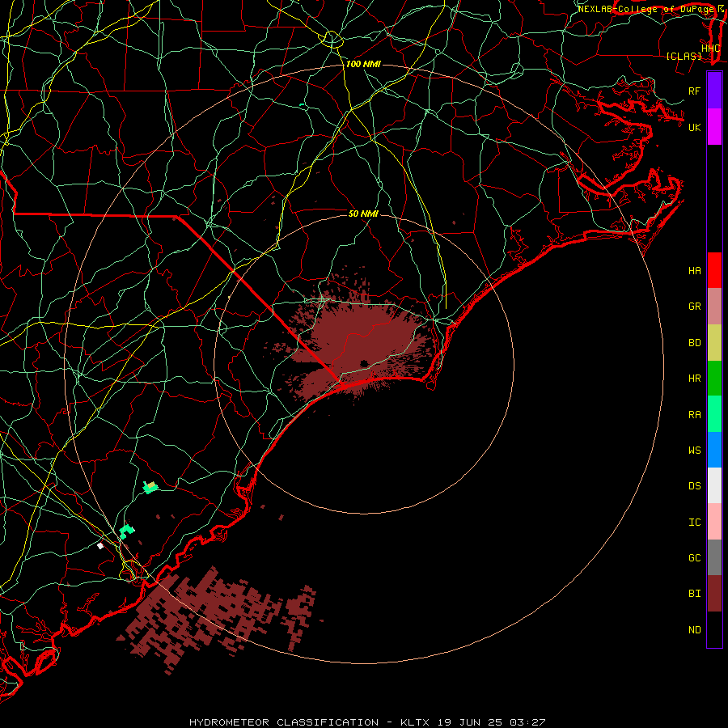Click the 100 NMI range ring label

pyautogui.click(x=363, y=64)
